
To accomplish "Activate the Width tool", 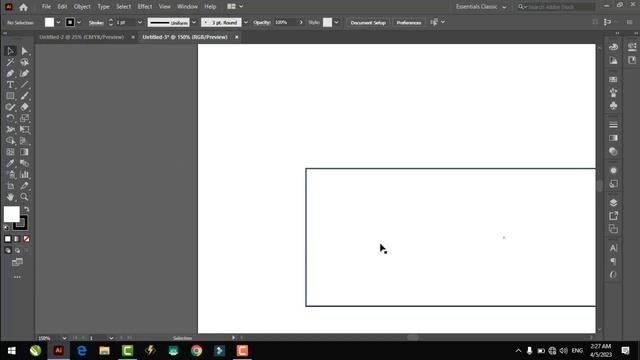I will [10, 129].
